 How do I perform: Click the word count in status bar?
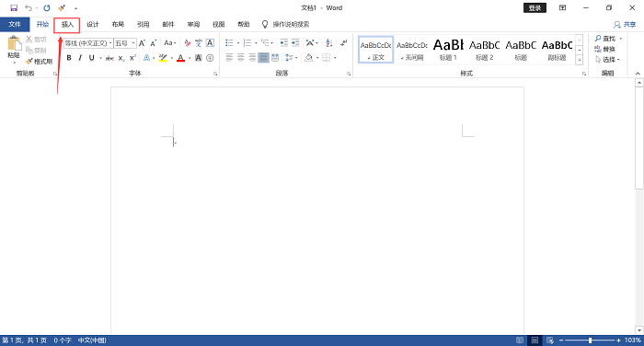tap(63, 340)
